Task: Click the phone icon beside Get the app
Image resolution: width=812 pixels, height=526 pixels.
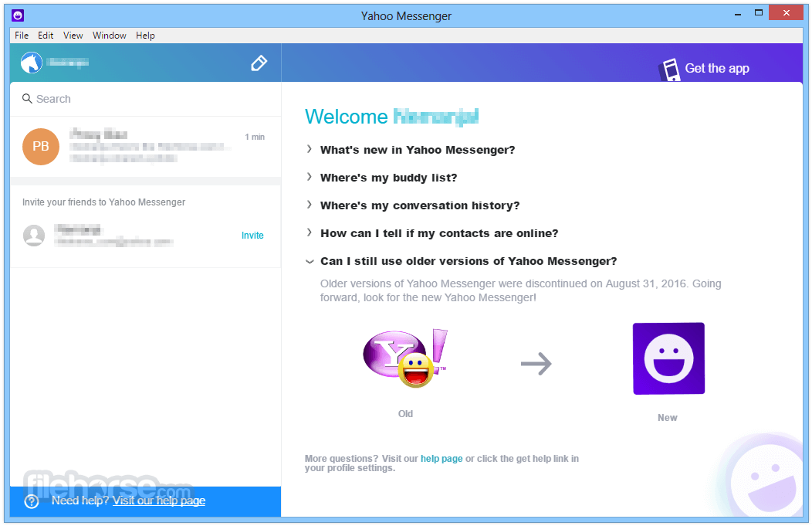Action: coord(669,70)
